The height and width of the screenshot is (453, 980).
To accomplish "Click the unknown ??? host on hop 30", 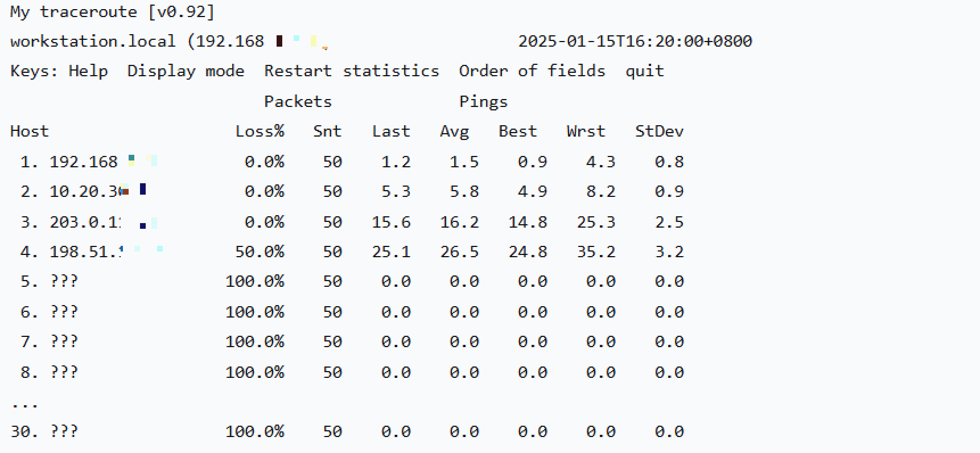I will [x=64, y=432].
